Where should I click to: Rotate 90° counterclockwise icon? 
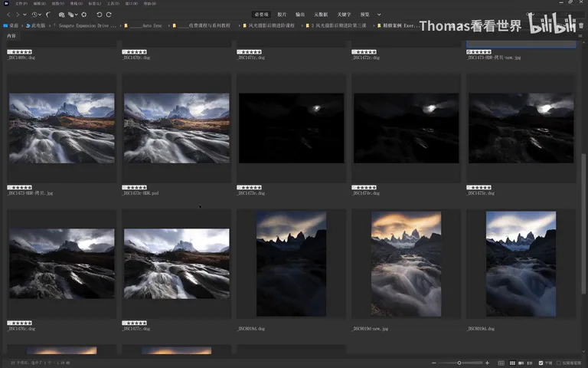pyautogui.click(x=100, y=15)
